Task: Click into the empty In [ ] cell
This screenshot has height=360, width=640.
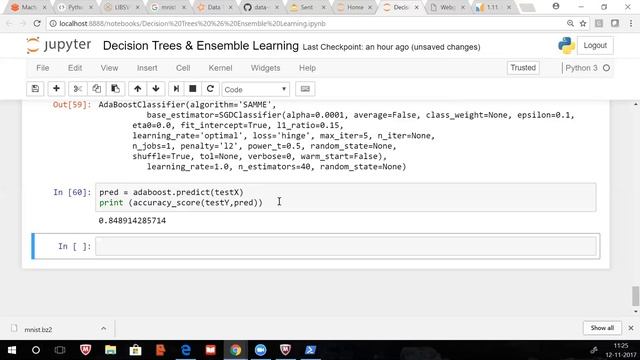Action: click(x=346, y=246)
